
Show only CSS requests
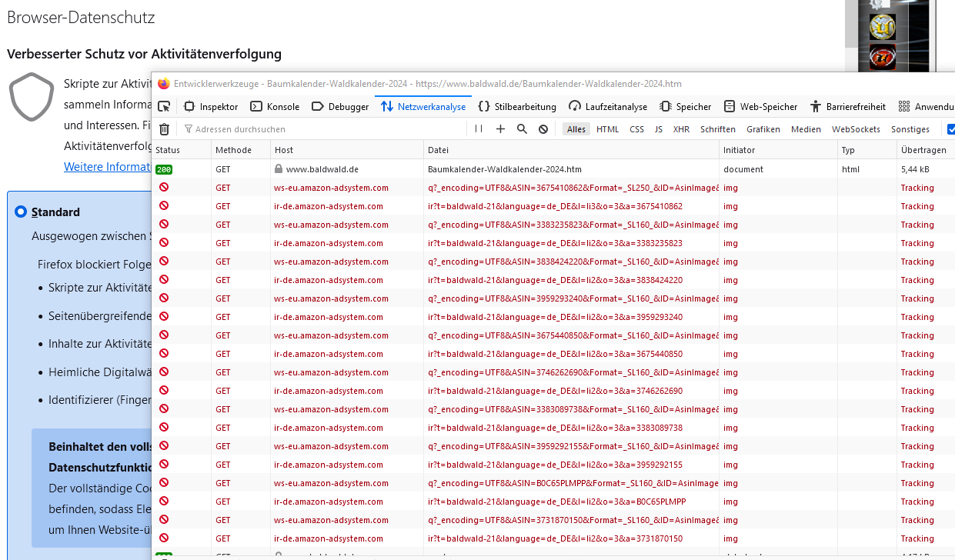click(x=636, y=129)
